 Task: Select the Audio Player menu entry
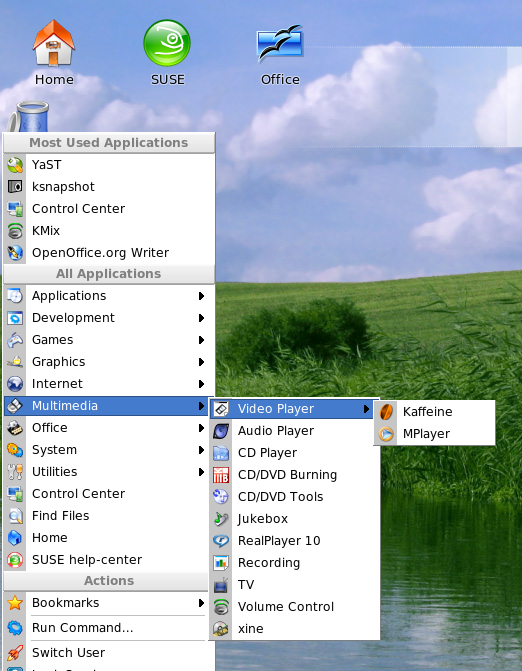[294, 431]
